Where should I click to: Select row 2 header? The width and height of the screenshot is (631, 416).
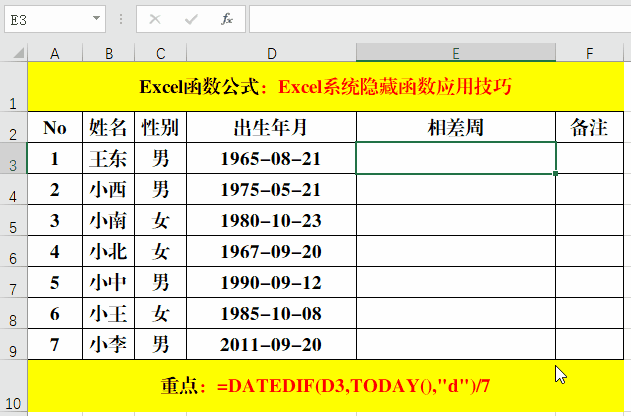13,127
